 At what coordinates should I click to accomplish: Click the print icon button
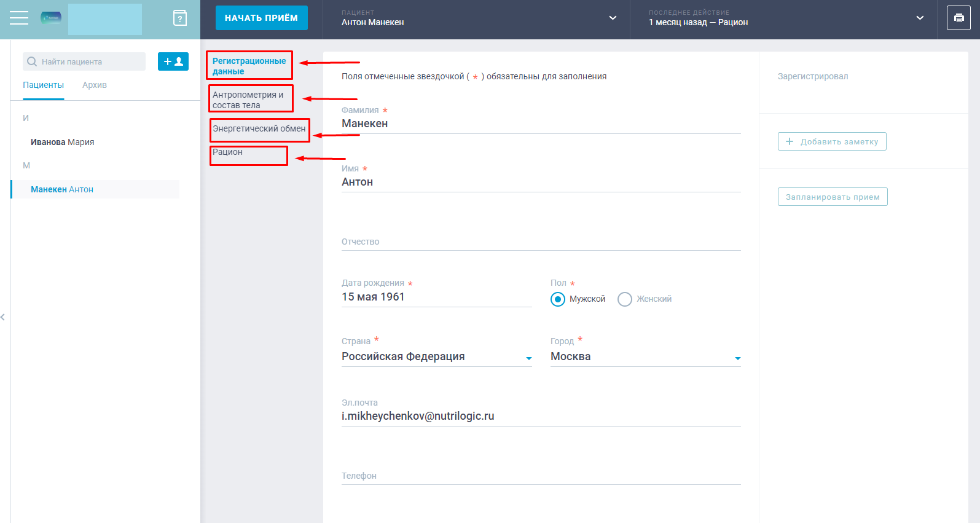tap(958, 18)
